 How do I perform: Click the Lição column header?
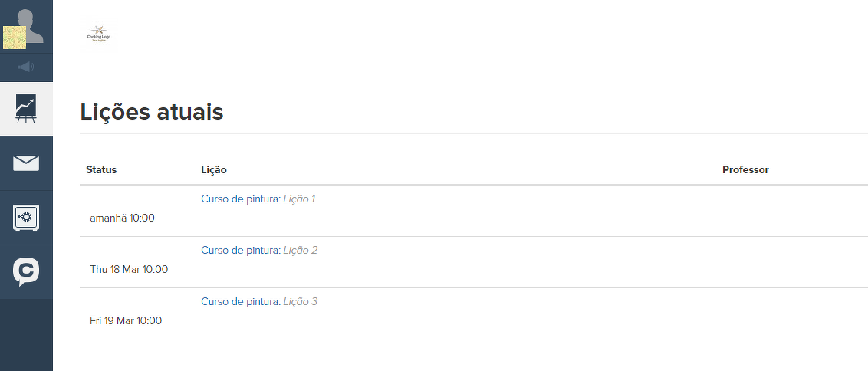tap(213, 170)
